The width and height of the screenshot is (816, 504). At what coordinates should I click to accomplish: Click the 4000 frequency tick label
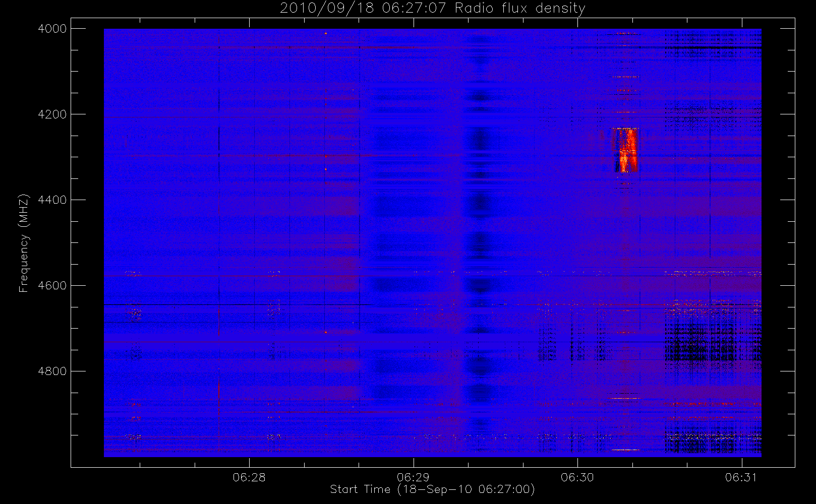52,29
